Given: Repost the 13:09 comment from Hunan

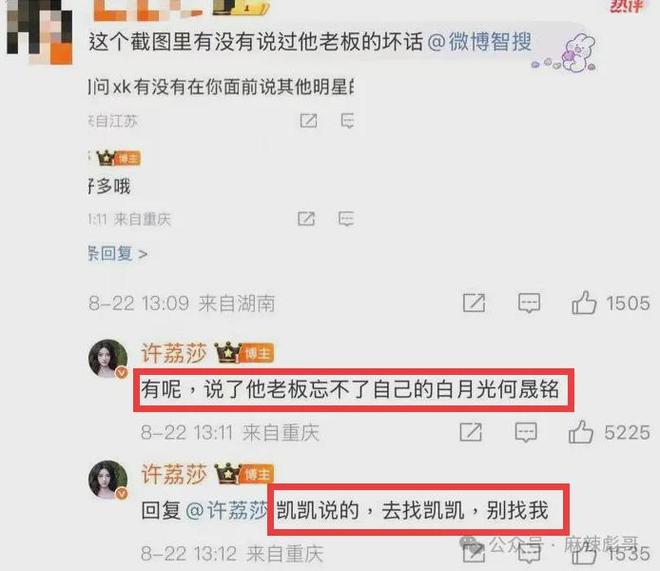Looking at the screenshot, I should click(474, 303).
